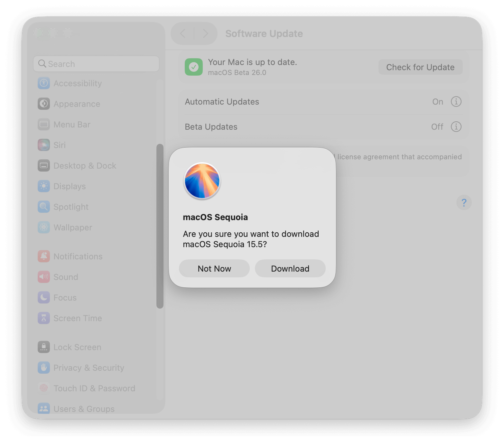The image size is (504, 446).
Task: Click Not Now in the dialog
Action: click(x=214, y=268)
